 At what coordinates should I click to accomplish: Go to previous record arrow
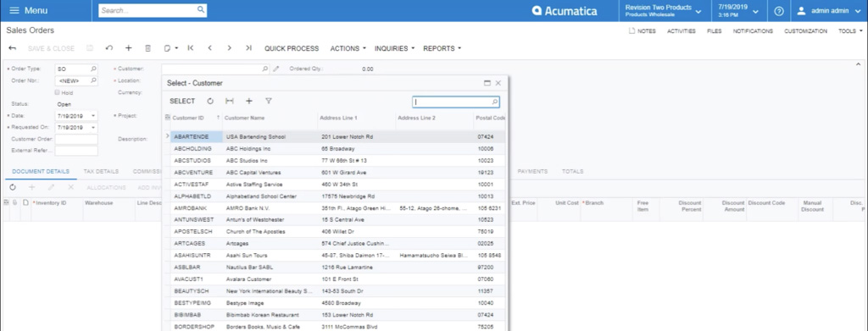[x=210, y=48]
